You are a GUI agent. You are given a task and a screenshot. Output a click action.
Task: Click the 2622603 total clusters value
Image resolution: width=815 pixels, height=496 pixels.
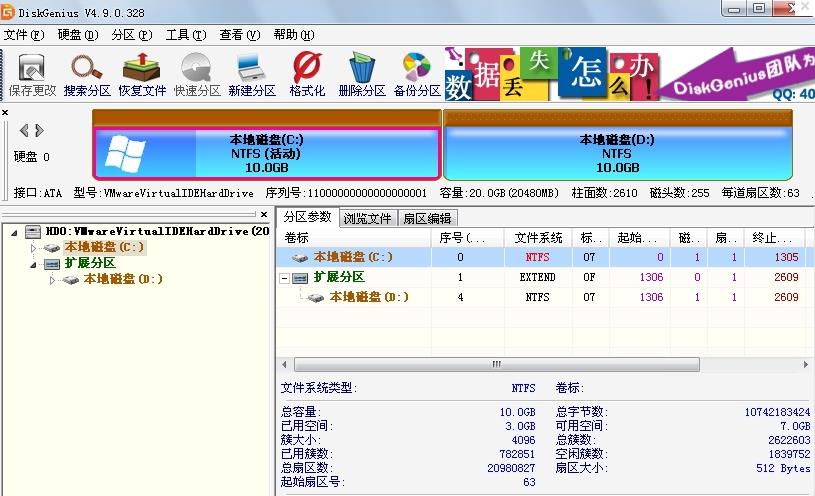789,440
